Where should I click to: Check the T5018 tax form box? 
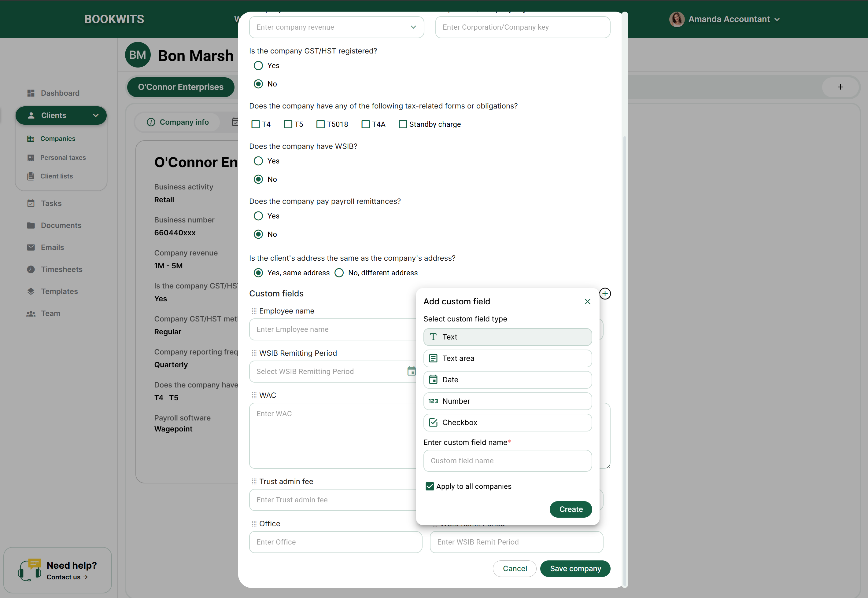tap(320, 124)
